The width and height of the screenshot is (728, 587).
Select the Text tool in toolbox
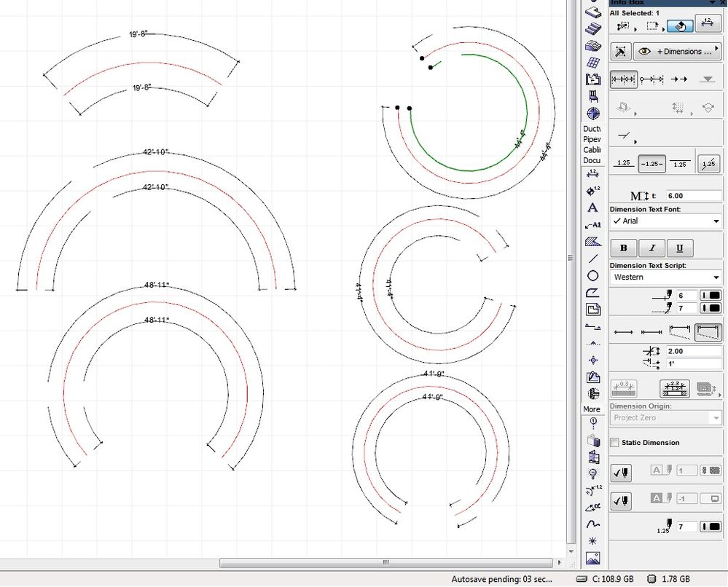[592, 208]
